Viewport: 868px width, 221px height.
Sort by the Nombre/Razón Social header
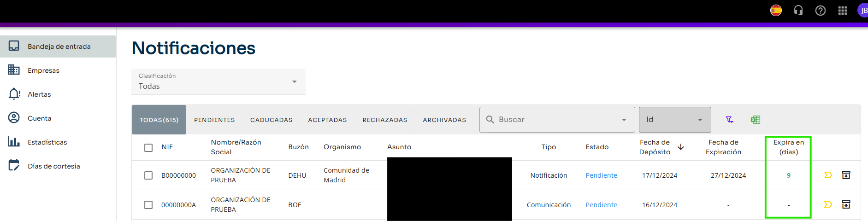[236, 147]
